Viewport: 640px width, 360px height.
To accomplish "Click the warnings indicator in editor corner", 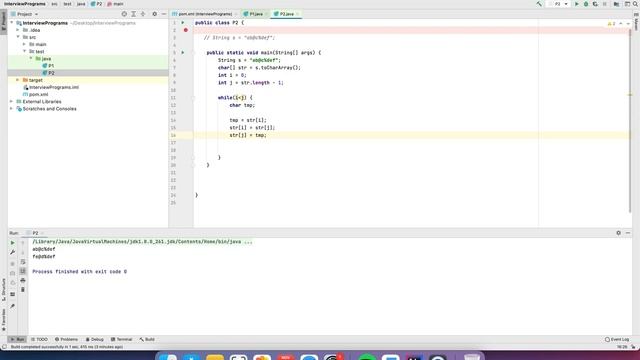I will (x=611, y=24).
